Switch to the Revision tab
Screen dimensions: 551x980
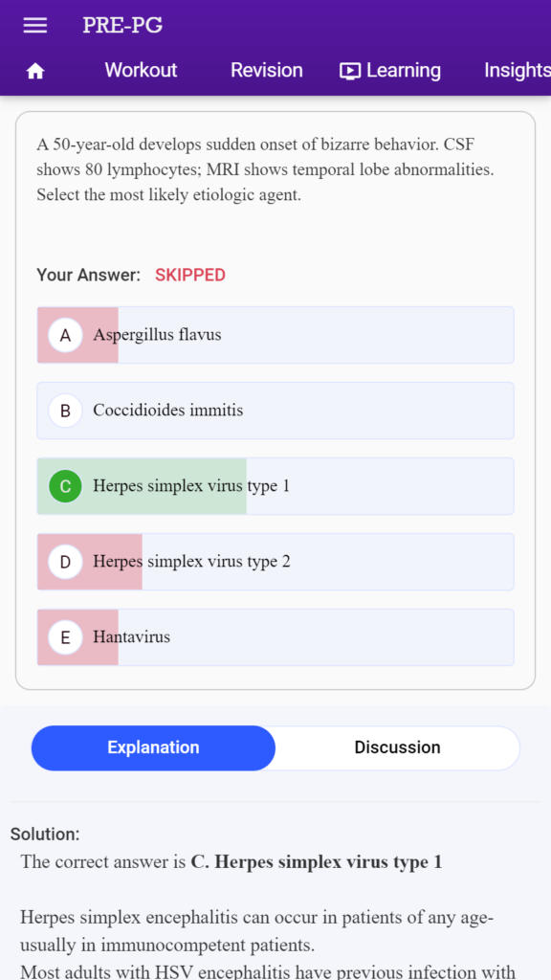(266, 70)
